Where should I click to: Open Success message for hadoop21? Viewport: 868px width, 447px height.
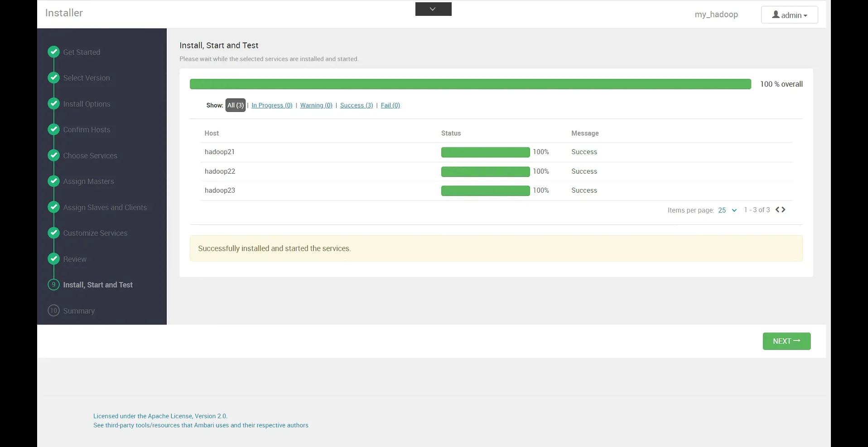pos(584,152)
